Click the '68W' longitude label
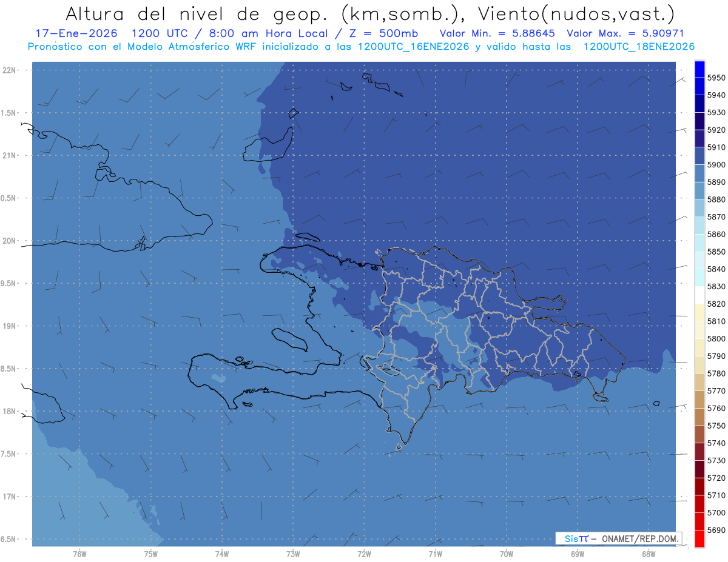The width and height of the screenshot is (728, 562). point(649,554)
